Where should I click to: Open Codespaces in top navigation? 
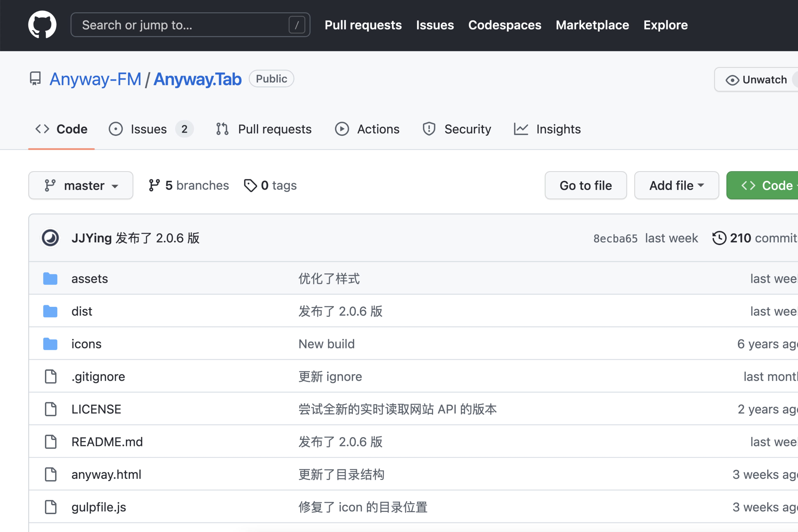[505, 25]
